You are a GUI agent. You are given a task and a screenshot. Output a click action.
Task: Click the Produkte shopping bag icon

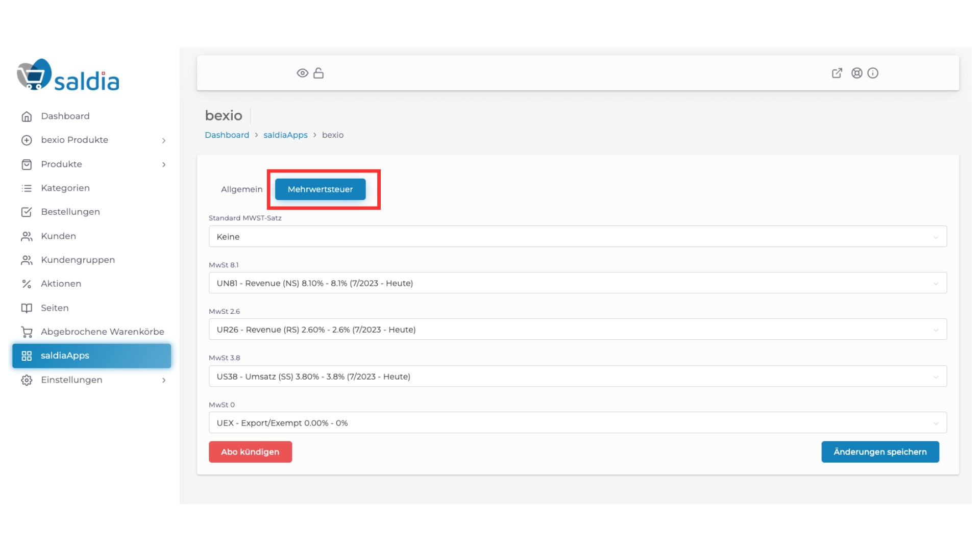coord(27,164)
